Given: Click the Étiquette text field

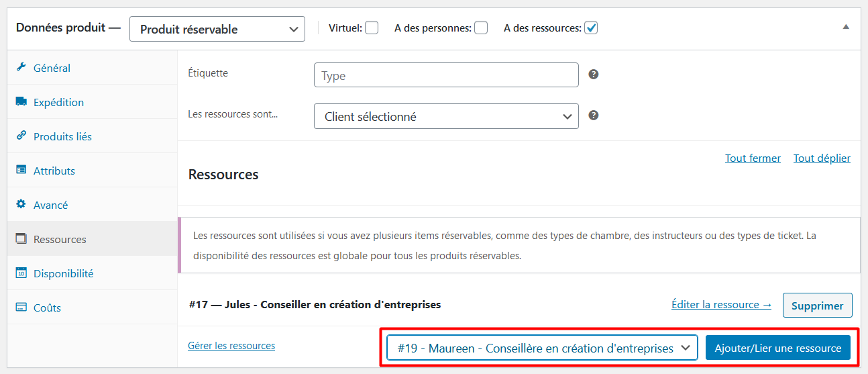Looking at the screenshot, I should click(446, 75).
